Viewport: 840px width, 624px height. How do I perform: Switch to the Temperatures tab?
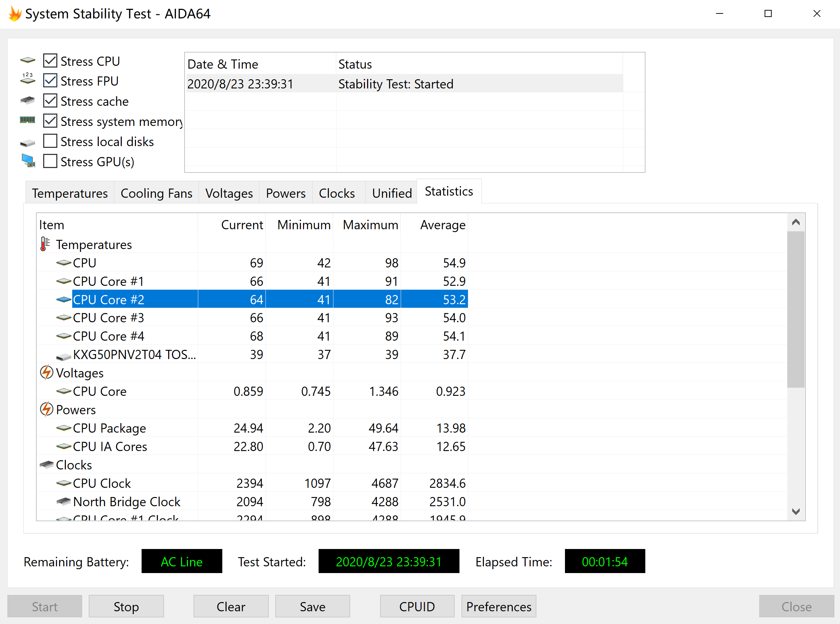point(70,193)
